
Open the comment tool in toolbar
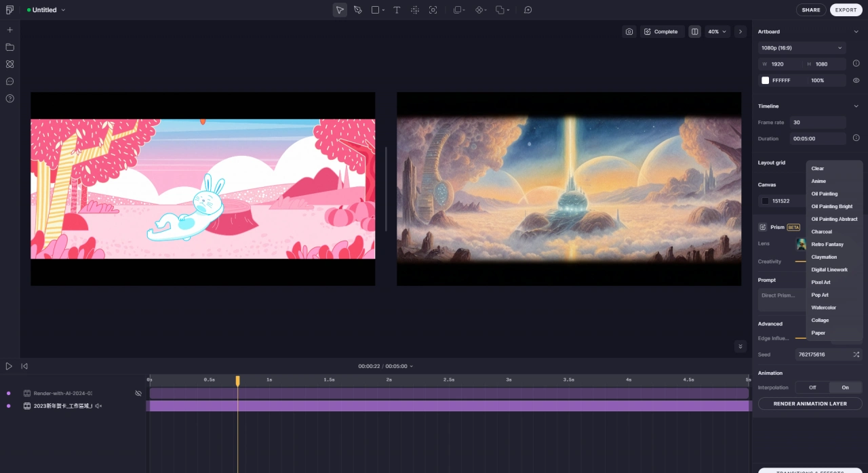click(528, 10)
